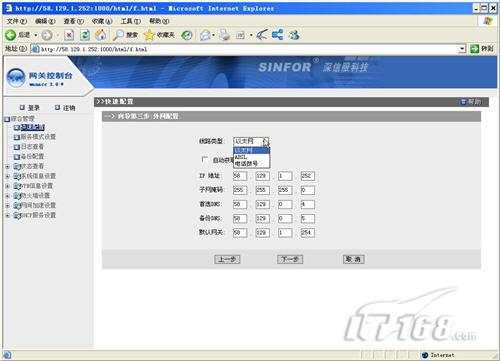
Task: Open the Home page icon
Action: pyautogui.click(x=101, y=35)
